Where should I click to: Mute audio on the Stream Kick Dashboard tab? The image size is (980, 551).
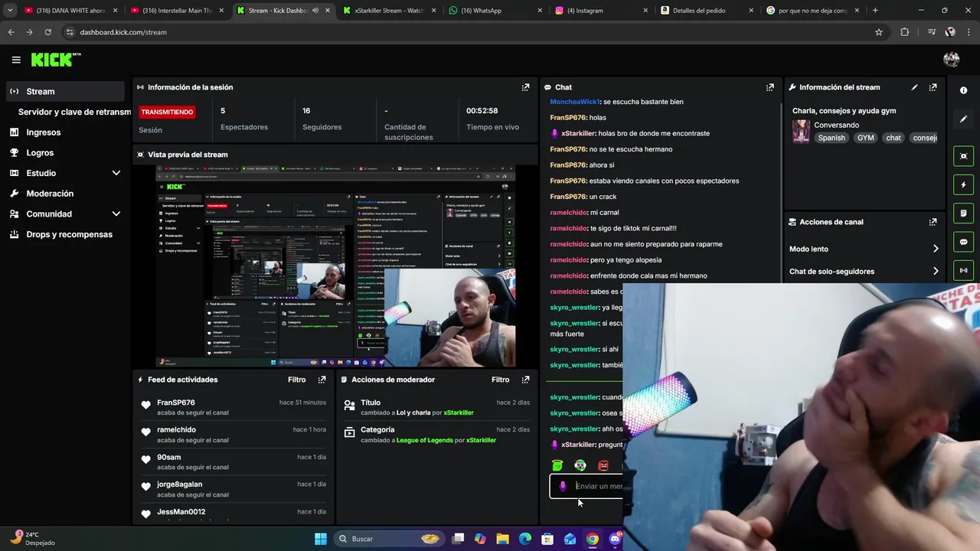pos(315,11)
